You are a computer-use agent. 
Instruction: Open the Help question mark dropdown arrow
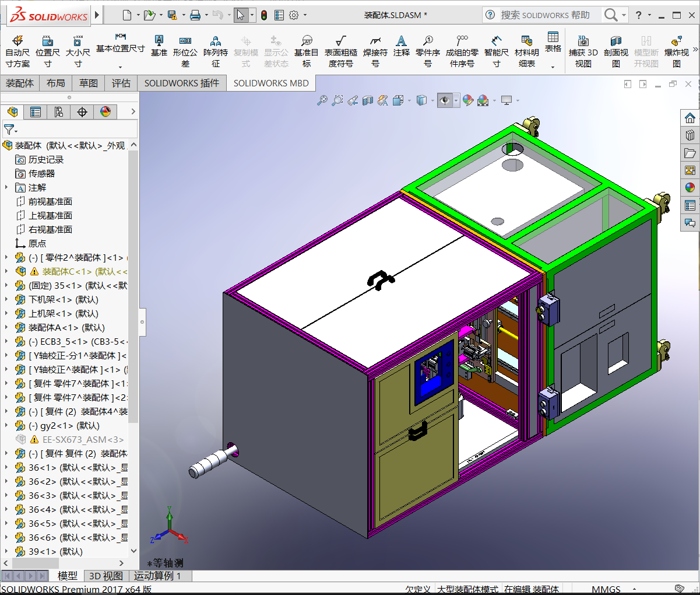tap(650, 15)
